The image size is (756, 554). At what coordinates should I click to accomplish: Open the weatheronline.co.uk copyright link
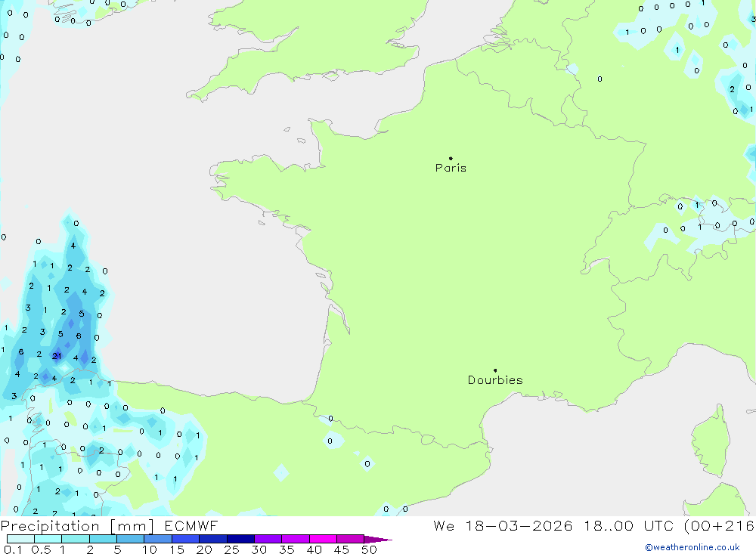pos(692,547)
